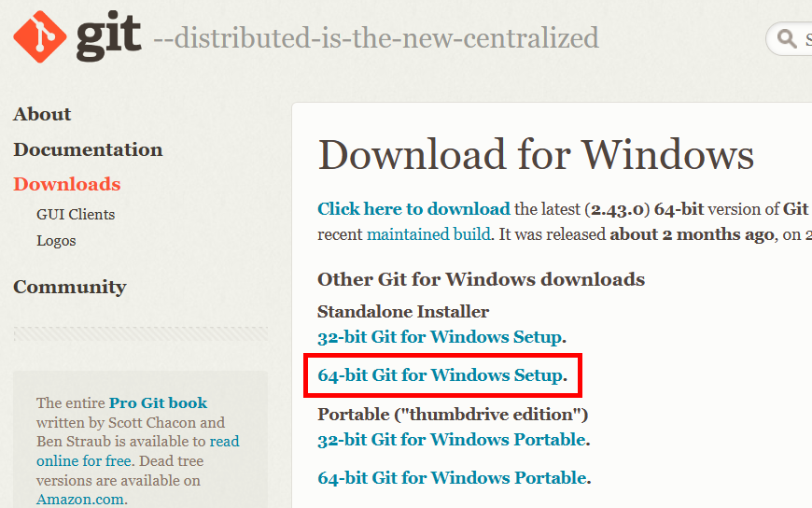Open the Logos subpage
Image resolution: width=812 pixels, height=508 pixels.
click(x=56, y=241)
